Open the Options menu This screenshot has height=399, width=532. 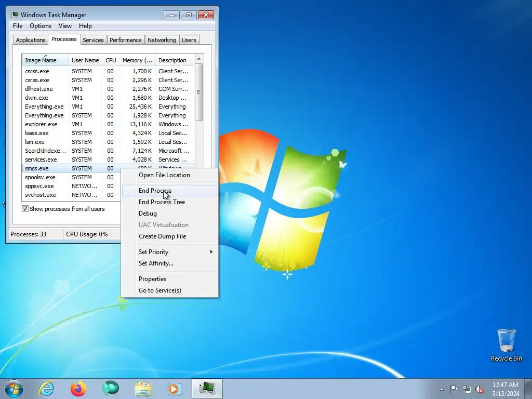(x=41, y=26)
